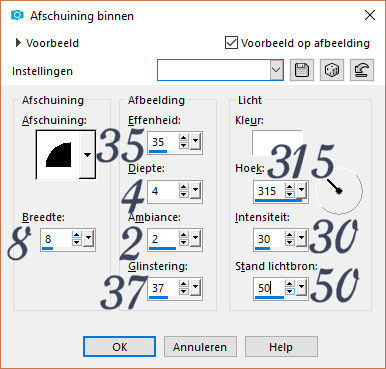386x369 pixels.
Task: Open the Help button
Action: point(281,347)
